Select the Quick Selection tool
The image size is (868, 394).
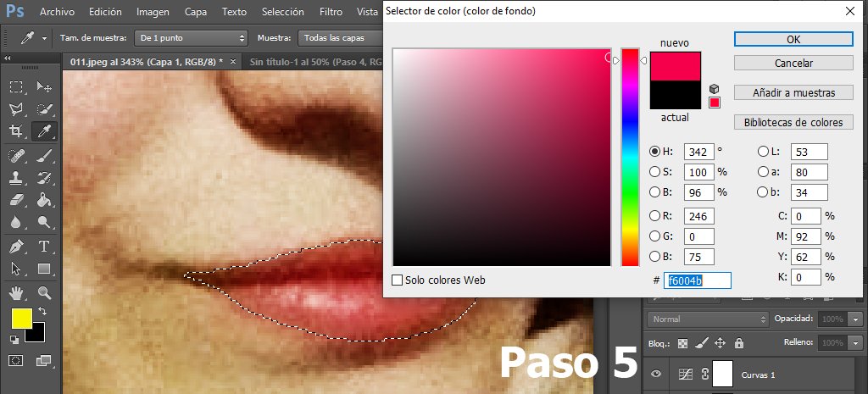[x=44, y=109]
